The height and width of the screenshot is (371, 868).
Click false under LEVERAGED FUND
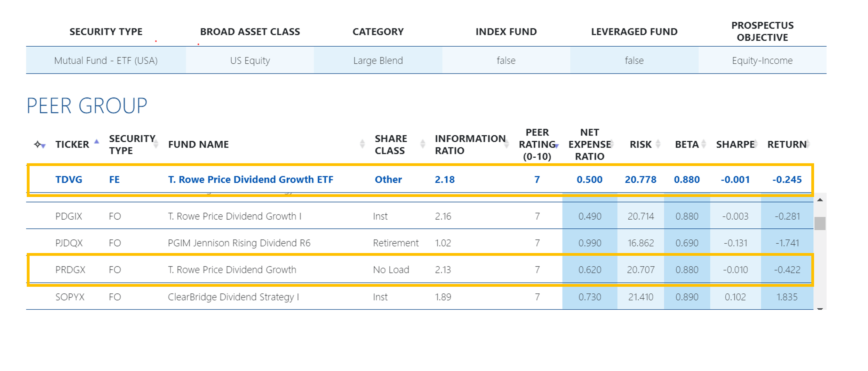[634, 60]
